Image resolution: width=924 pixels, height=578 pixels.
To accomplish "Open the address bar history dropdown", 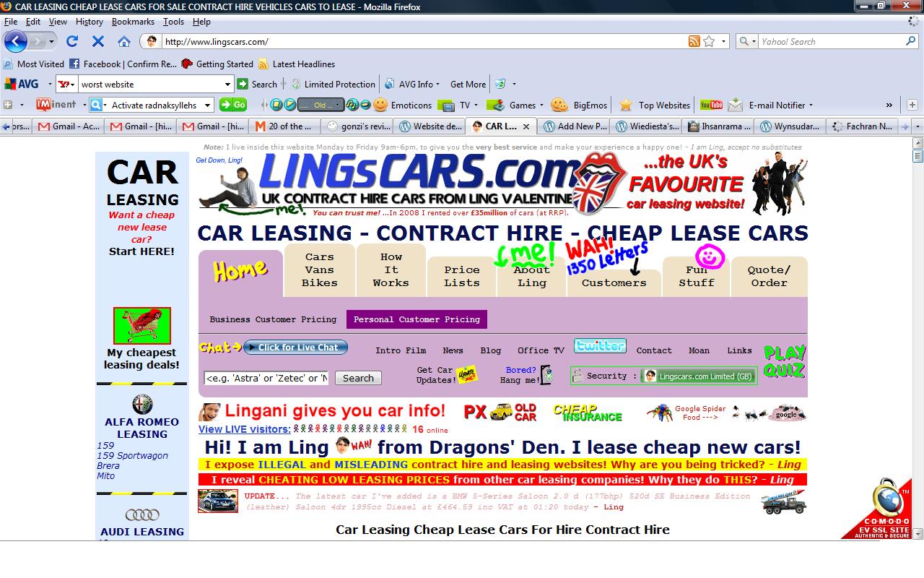I will coord(724,41).
